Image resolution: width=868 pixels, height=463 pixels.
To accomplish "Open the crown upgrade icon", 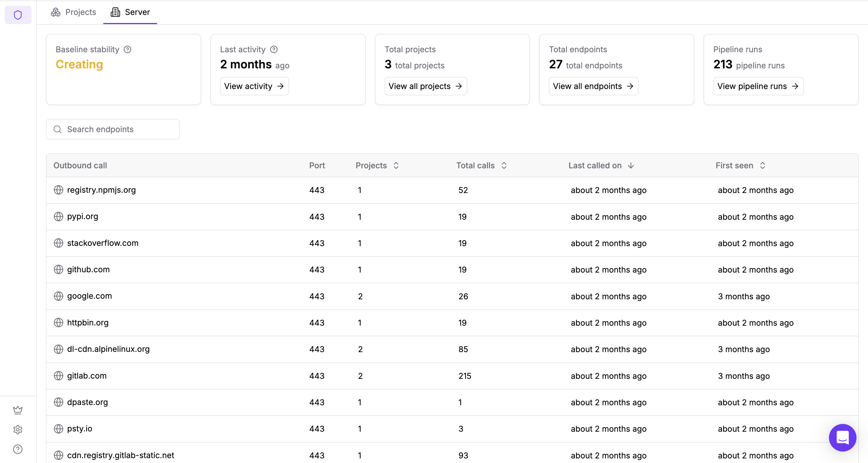I will 18,410.
